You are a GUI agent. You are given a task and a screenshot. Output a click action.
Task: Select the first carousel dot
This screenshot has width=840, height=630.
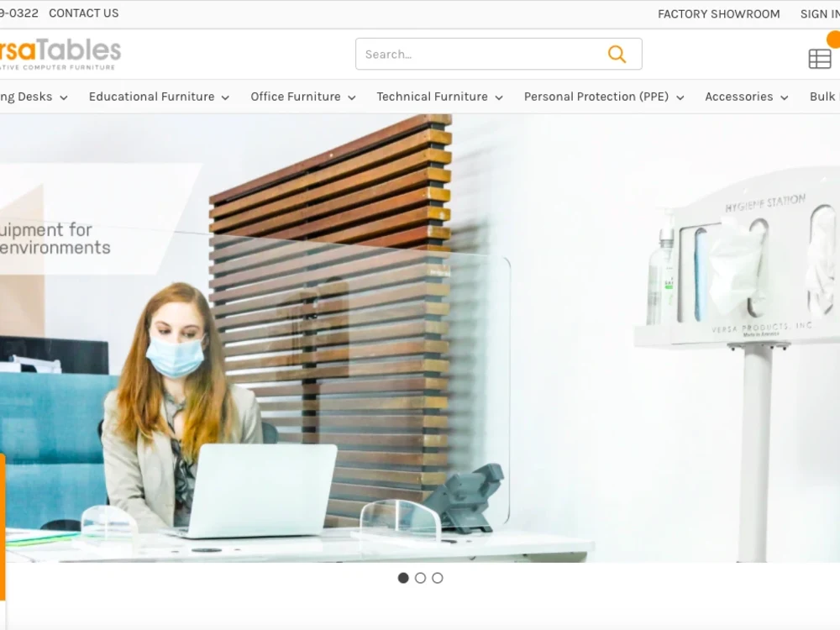[402, 578]
